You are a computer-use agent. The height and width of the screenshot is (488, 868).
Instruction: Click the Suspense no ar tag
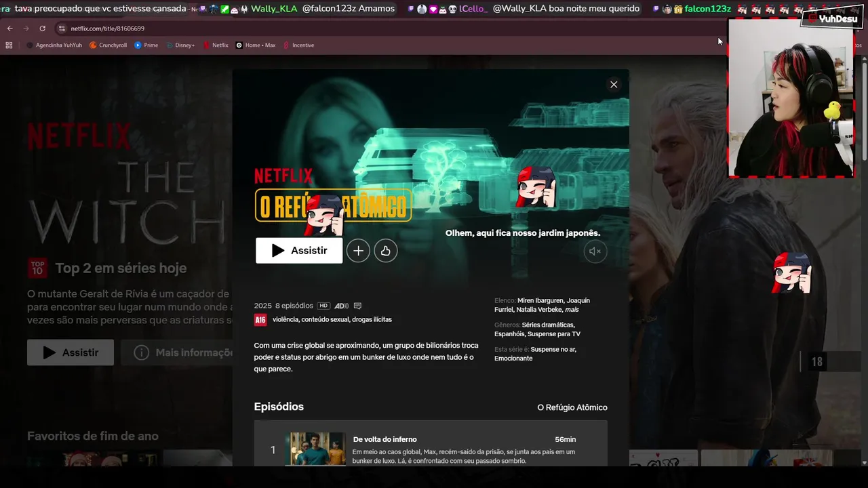coord(553,349)
